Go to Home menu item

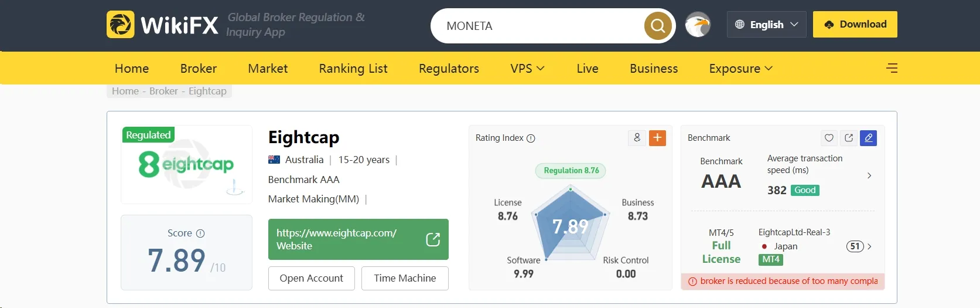pos(132,68)
